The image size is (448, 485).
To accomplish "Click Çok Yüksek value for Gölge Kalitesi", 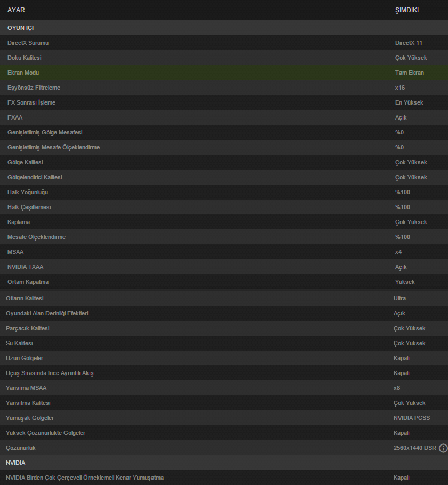I will pyautogui.click(x=411, y=162).
